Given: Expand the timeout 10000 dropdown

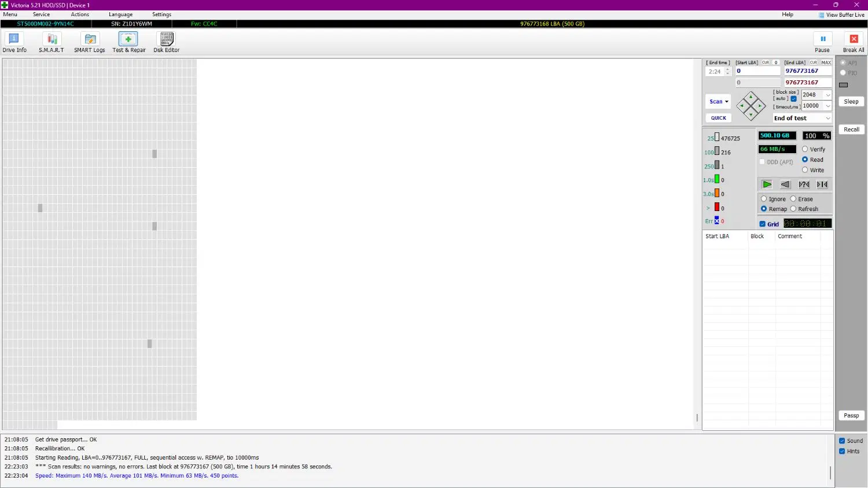Looking at the screenshot, I should (827, 106).
